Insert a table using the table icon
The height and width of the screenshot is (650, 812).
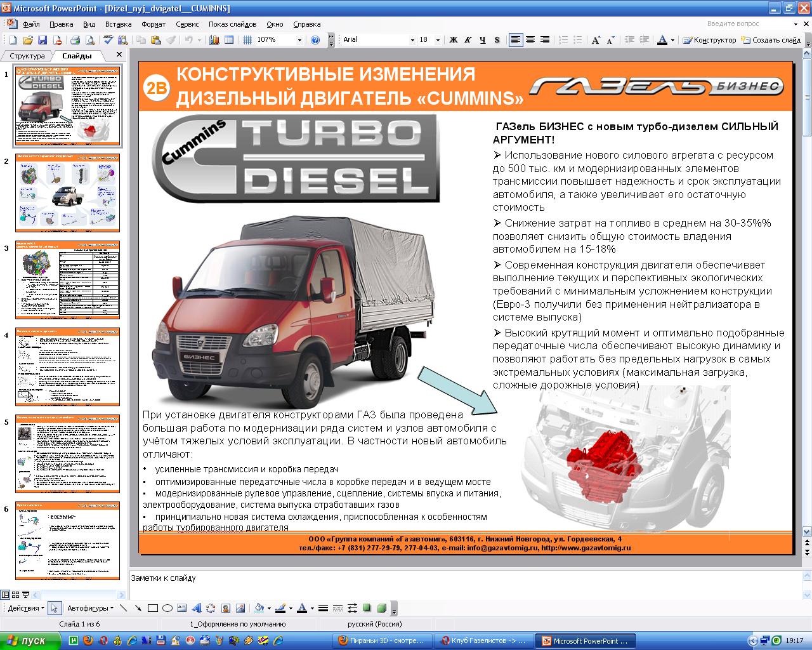229,40
